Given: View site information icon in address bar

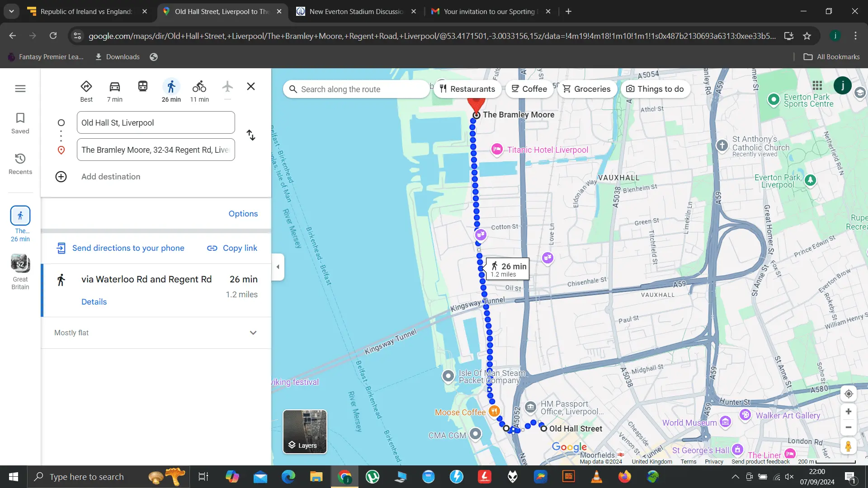Looking at the screenshot, I should pyautogui.click(x=77, y=36).
